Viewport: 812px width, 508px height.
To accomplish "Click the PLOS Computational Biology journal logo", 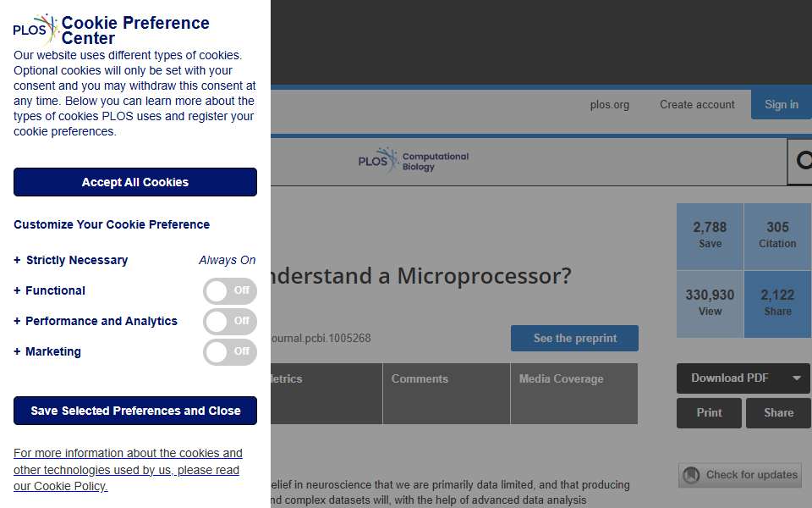I will (x=414, y=161).
